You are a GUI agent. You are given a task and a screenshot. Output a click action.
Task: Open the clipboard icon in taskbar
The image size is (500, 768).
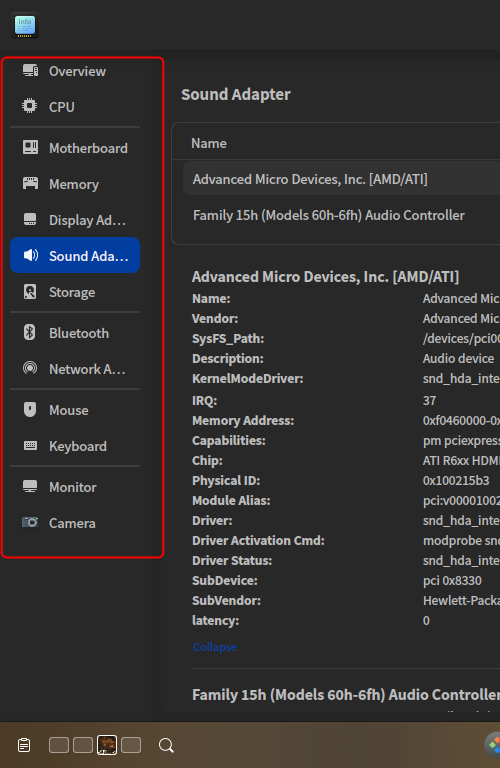(24, 745)
